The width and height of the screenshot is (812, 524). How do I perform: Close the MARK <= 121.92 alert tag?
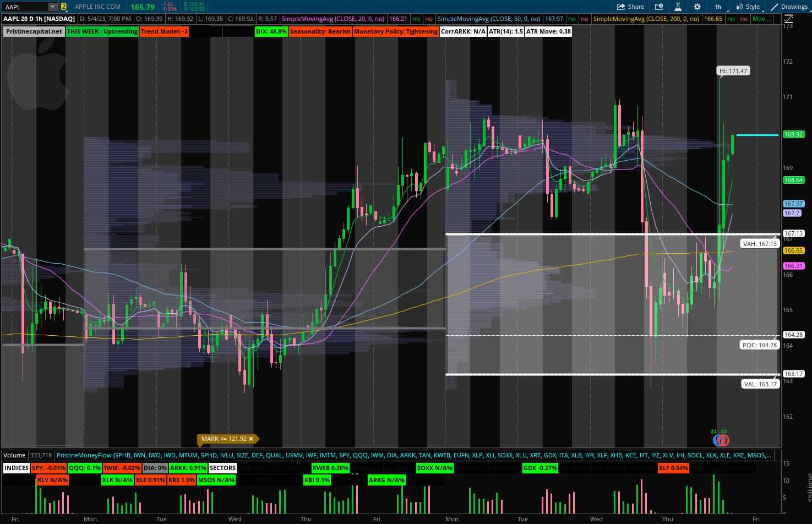(251, 439)
